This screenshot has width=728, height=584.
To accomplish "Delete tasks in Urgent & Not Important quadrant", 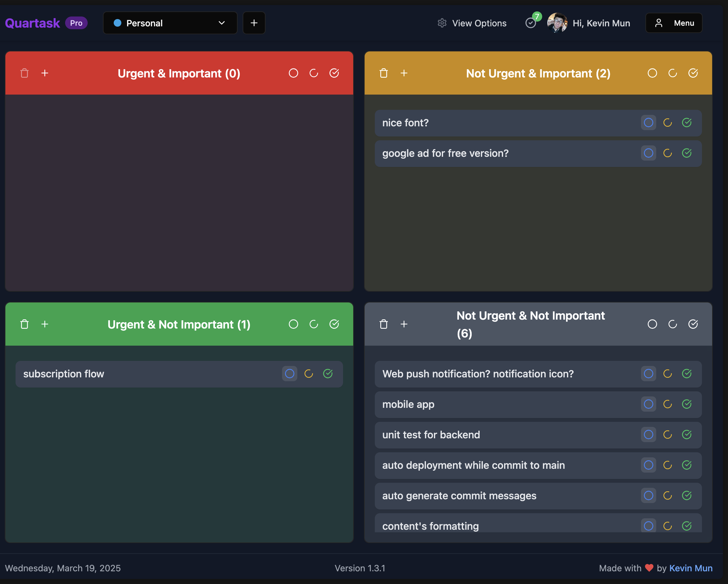I will click(x=24, y=324).
